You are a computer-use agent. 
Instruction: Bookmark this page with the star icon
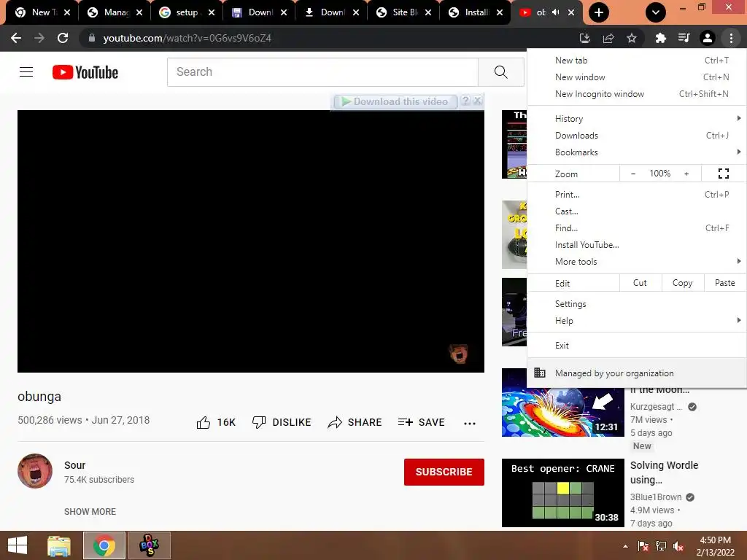click(x=632, y=38)
